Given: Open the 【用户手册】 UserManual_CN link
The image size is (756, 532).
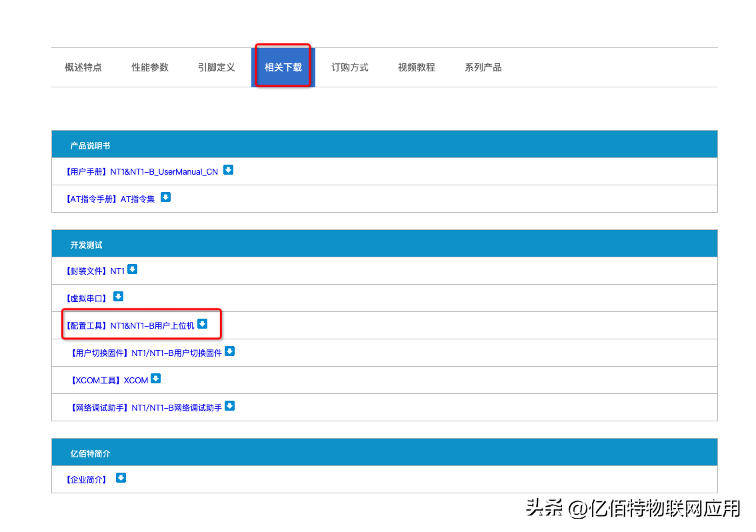Looking at the screenshot, I should click(x=142, y=172).
